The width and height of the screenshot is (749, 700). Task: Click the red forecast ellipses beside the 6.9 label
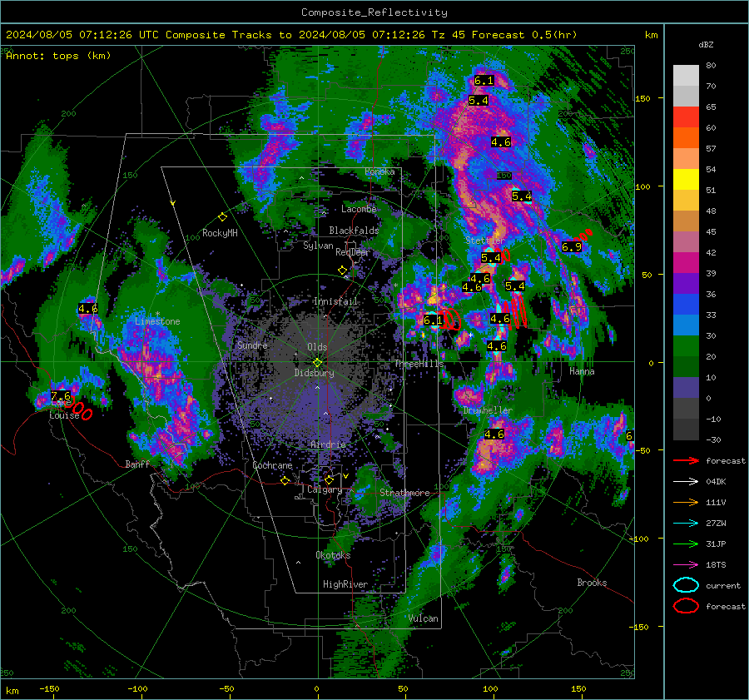tap(583, 235)
